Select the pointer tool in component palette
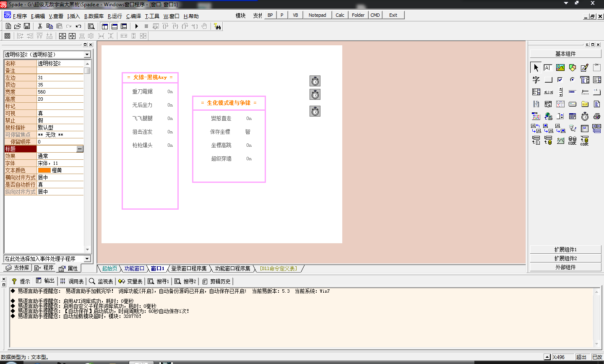 (x=536, y=68)
